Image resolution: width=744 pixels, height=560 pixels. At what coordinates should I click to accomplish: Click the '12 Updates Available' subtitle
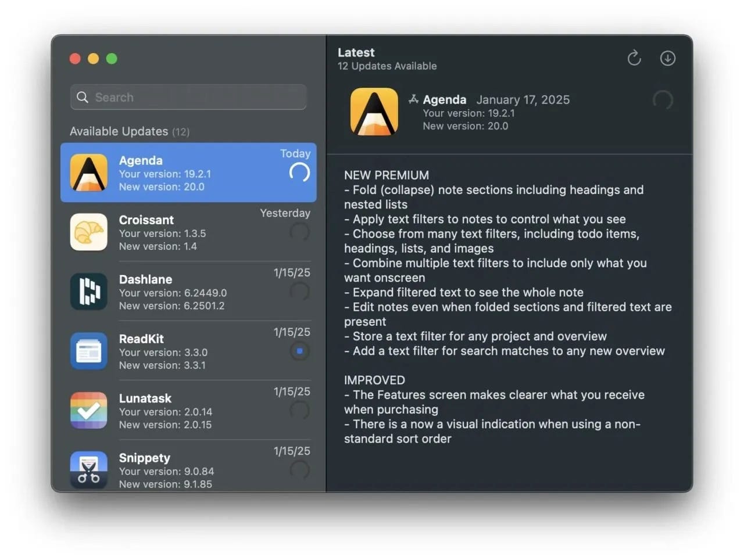(x=387, y=66)
